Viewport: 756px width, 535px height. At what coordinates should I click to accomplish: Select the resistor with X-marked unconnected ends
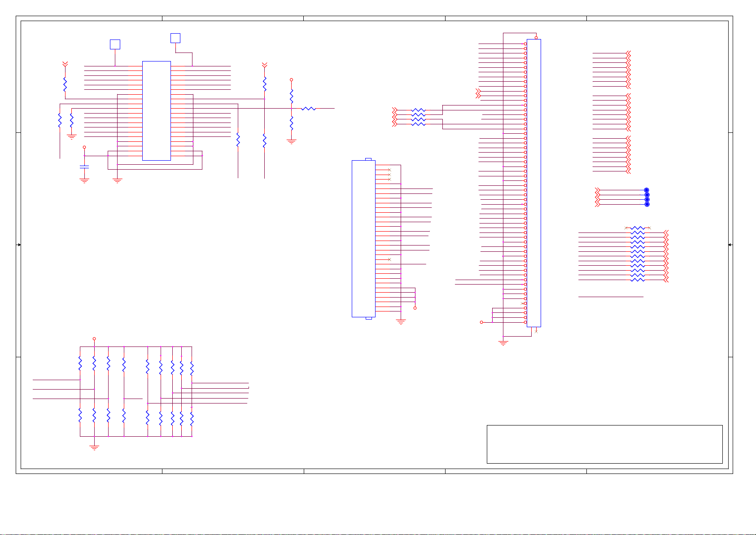coord(637,228)
